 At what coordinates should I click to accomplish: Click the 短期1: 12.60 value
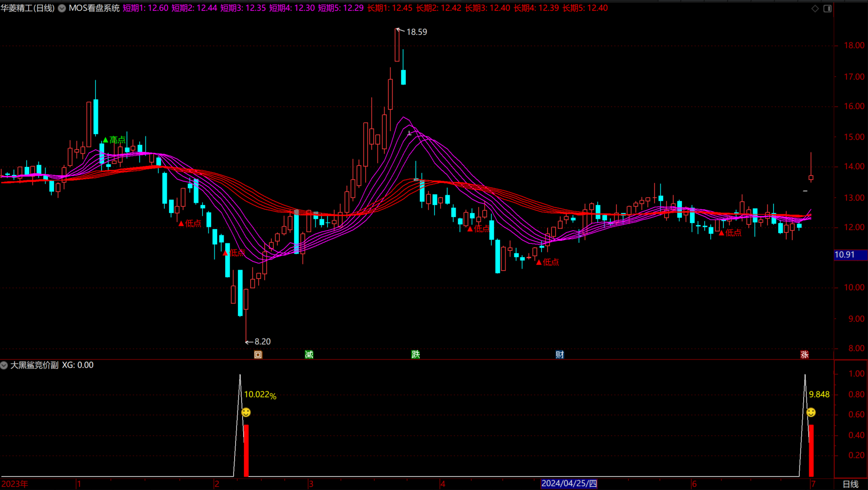tap(145, 8)
